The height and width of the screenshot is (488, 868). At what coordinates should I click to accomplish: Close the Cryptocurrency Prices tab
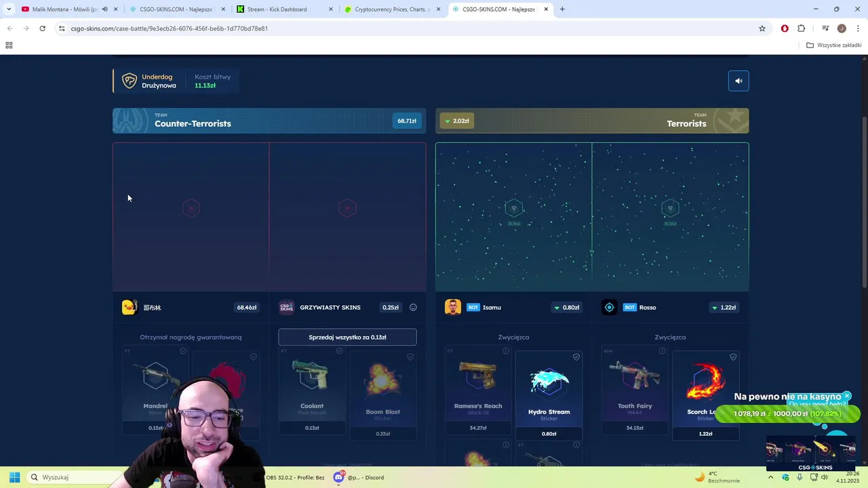(438, 9)
